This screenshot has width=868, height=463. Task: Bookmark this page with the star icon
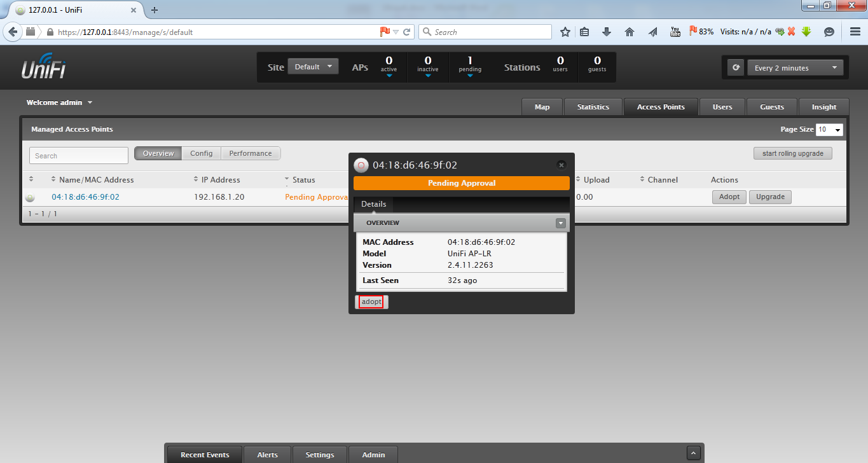point(565,32)
